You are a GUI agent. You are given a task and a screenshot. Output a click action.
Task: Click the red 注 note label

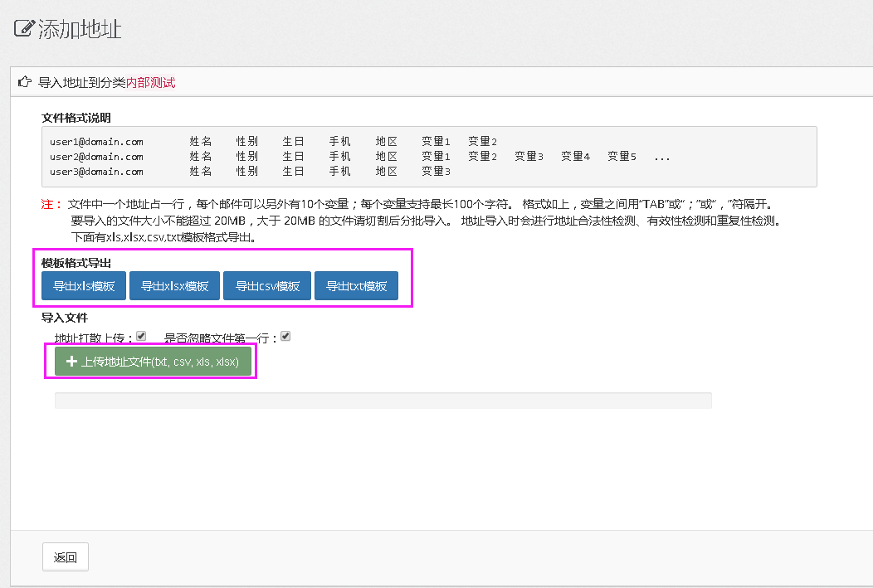click(x=48, y=204)
